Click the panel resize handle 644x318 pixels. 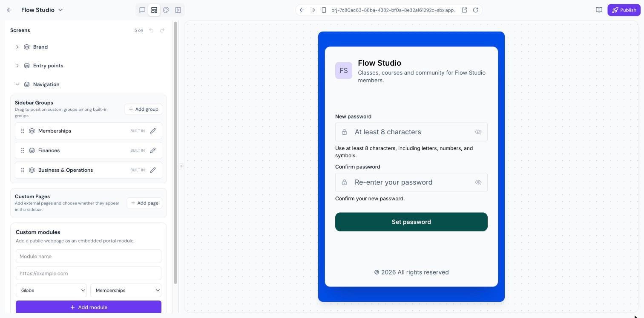pos(181,167)
